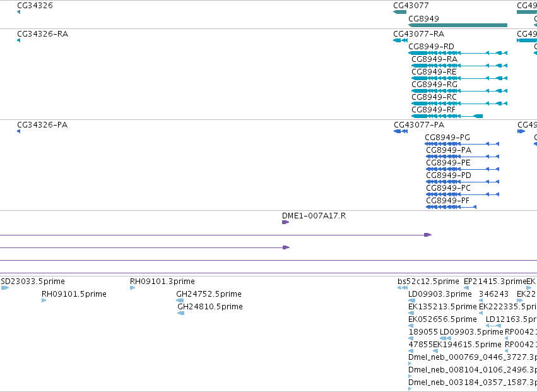Click protein CG8949-PE label
The height and width of the screenshot is (392, 537).
point(448,163)
